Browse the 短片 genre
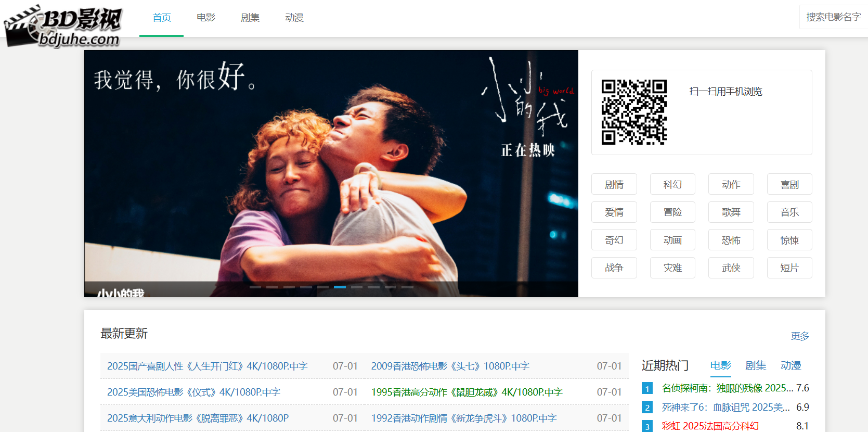 789,268
